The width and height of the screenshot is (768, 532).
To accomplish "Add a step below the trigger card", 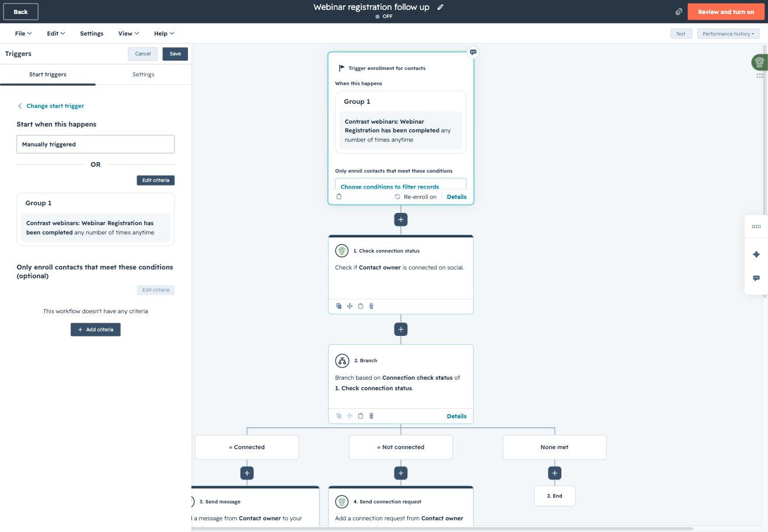I will click(x=401, y=219).
